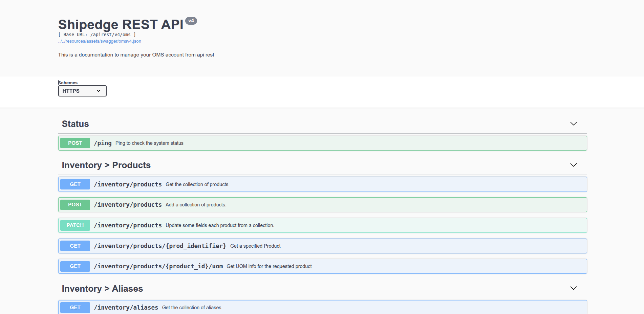
Task: Click the PATCH method badge
Action: point(75,225)
